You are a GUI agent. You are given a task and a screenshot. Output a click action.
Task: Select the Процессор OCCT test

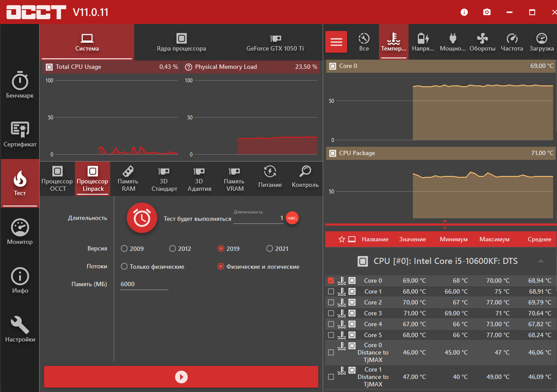tap(57, 179)
